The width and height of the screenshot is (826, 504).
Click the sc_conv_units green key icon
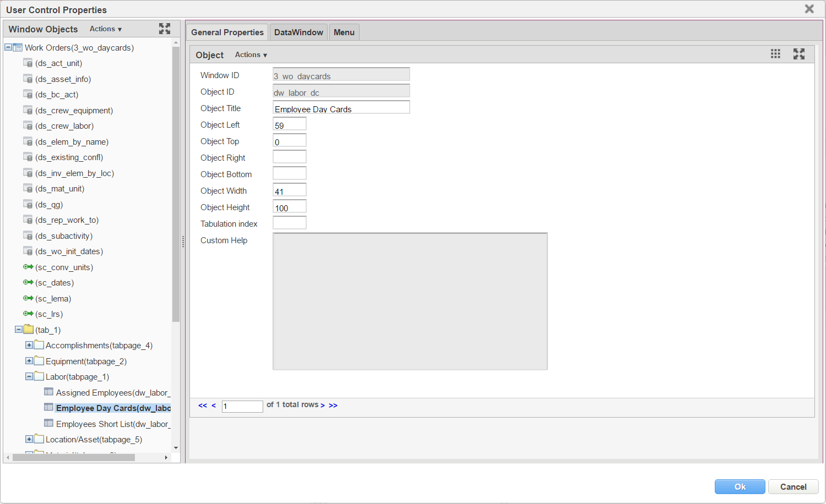(x=28, y=267)
